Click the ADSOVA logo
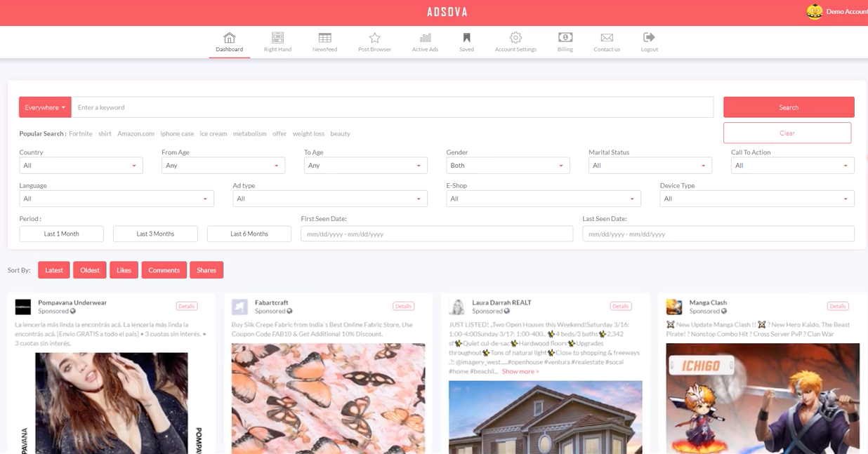Screen dimensions: 868x454 coord(447,12)
